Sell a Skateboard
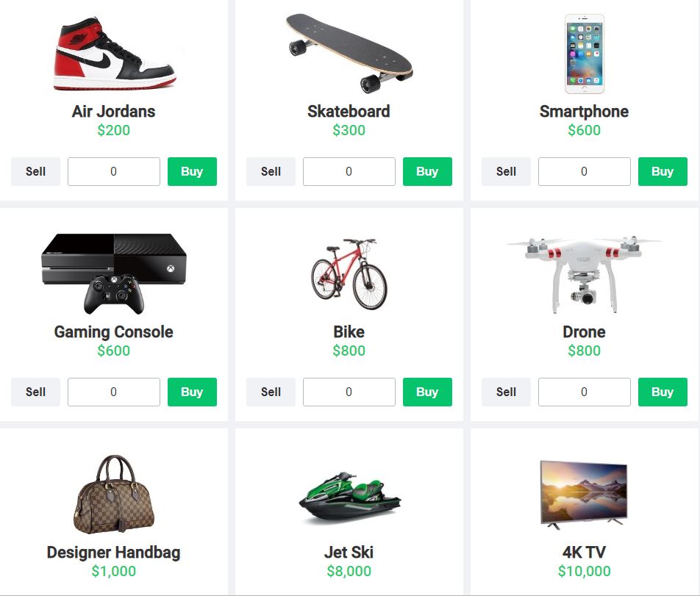The image size is (700, 596). 271,171
